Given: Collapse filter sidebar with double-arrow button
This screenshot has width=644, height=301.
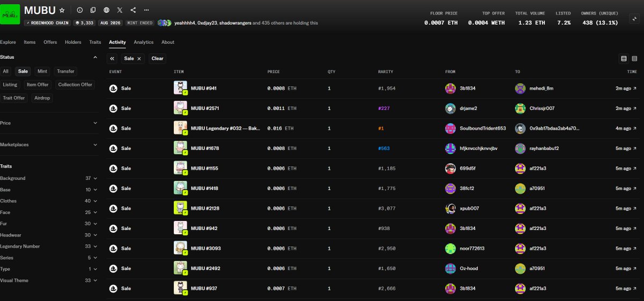Looking at the screenshot, I should tap(113, 59).
